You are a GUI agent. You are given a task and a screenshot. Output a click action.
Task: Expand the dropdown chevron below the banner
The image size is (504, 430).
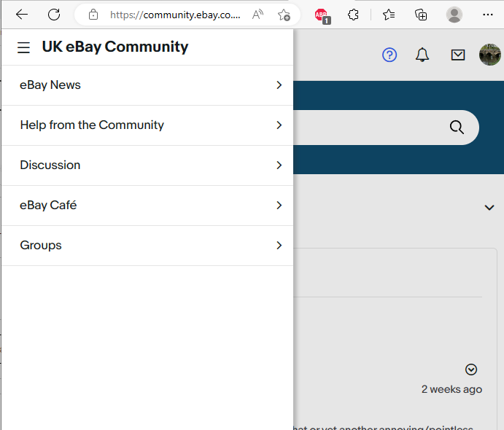click(489, 208)
